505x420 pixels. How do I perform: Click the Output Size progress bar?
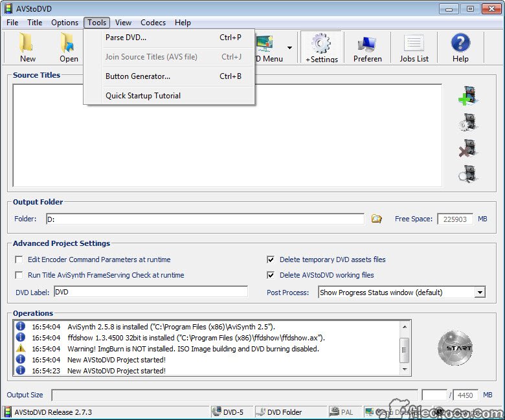click(234, 395)
